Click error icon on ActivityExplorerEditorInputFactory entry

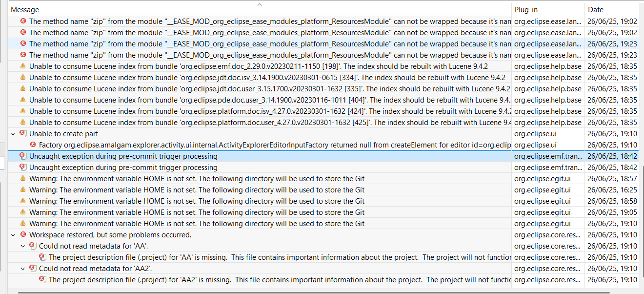click(x=33, y=145)
